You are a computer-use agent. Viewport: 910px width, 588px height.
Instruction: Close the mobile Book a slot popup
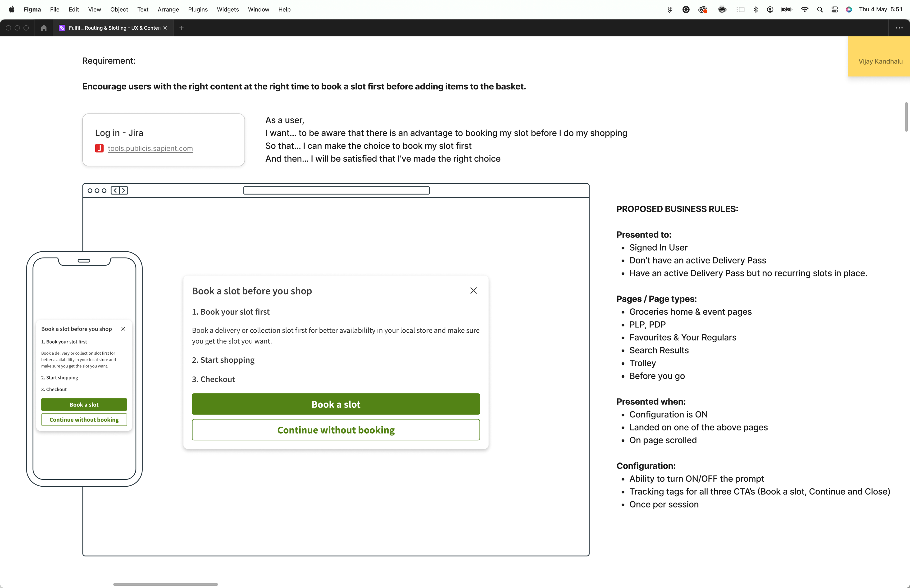(123, 329)
